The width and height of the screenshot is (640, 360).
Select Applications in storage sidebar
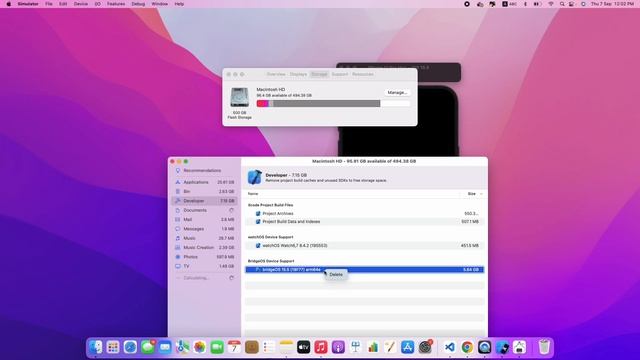[x=204, y=182]
